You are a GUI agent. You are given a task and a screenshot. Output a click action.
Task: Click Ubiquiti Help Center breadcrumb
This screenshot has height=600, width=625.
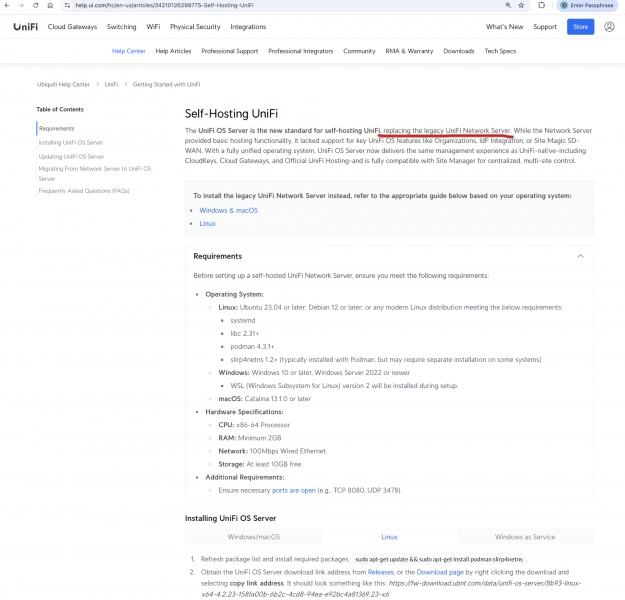point(63,85)
